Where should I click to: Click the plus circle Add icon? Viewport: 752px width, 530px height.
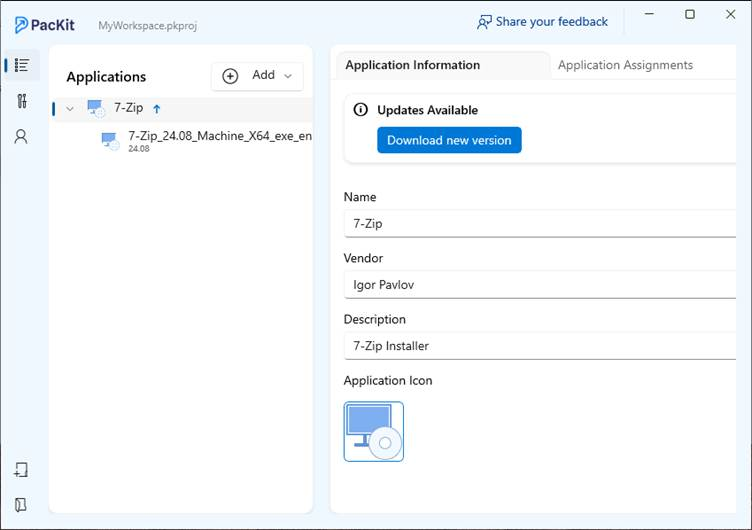point(230,76)
